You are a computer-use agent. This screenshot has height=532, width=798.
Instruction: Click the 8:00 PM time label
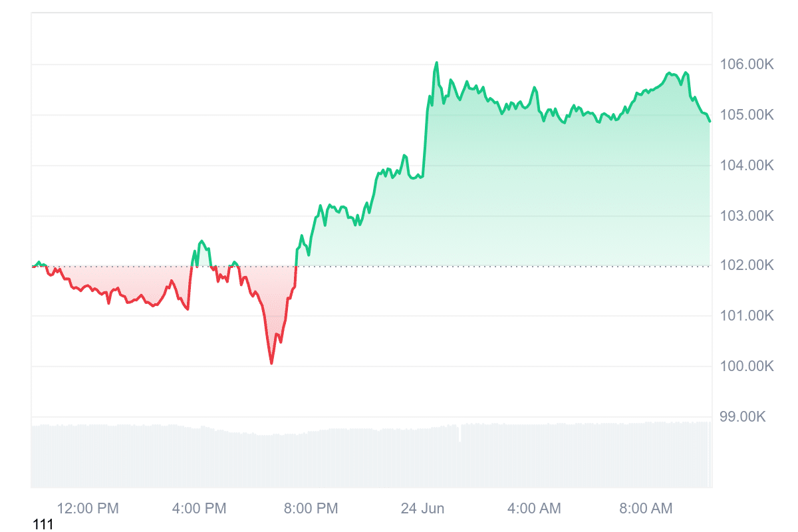(x=311, y=509)
